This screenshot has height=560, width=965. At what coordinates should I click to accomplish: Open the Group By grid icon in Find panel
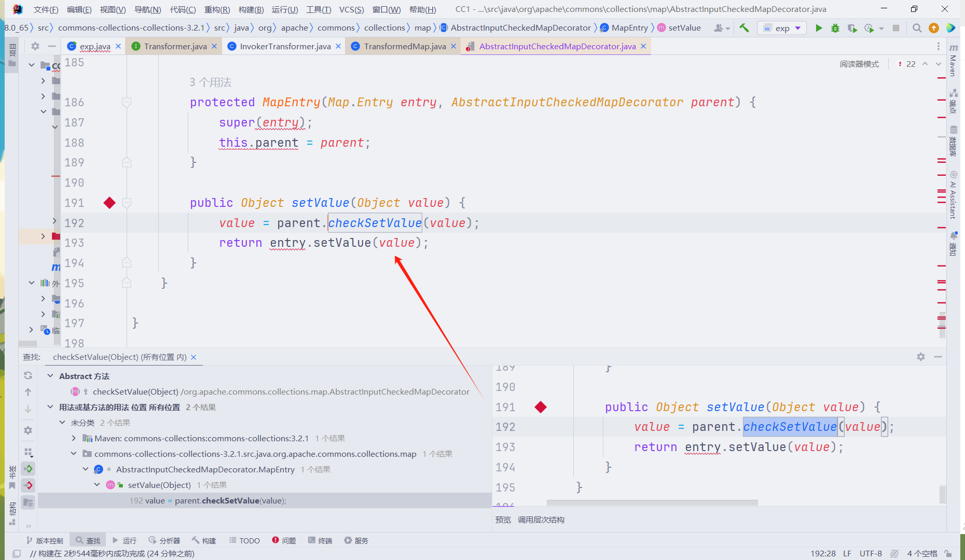pos(28,452)
